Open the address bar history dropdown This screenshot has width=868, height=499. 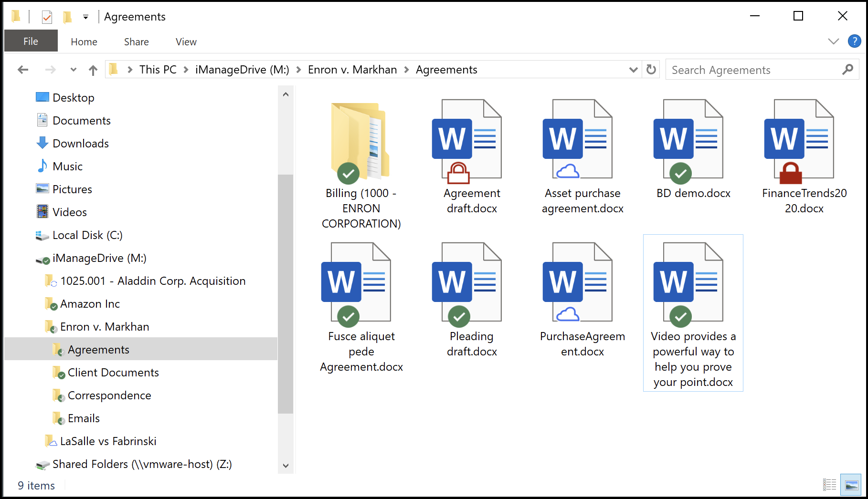point(633,70)
